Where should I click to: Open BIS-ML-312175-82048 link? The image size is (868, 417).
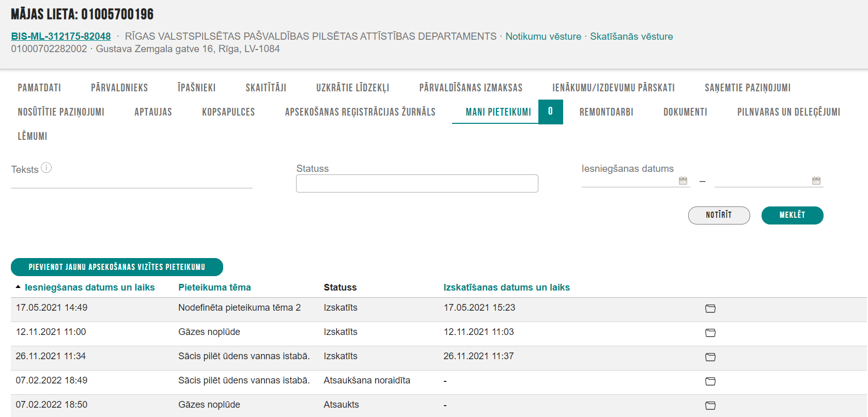tap(61, 36)
